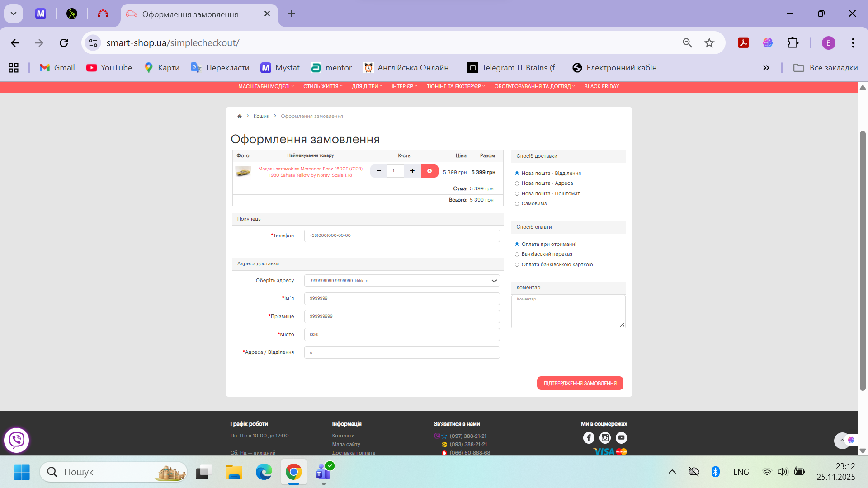Select Нова пошта - Адреса delivery
The width and height of the screenshot is (868, 488).
[517, 183]
